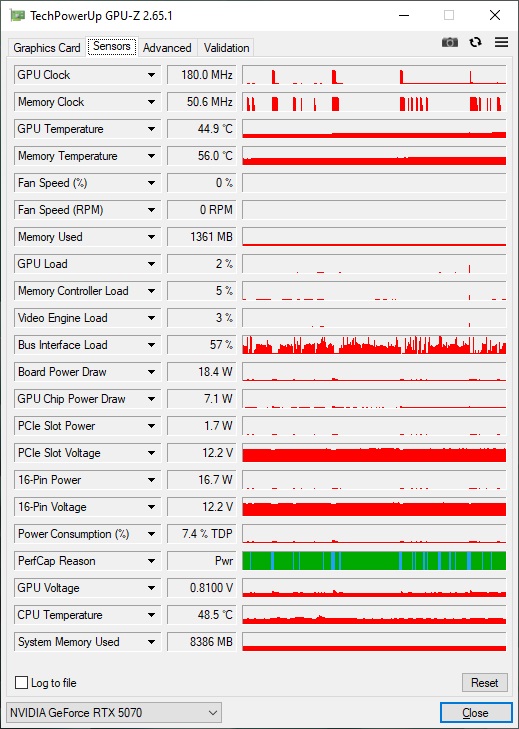
Task: Open the hamburger menu icon
Action: (x=501, y=42)
